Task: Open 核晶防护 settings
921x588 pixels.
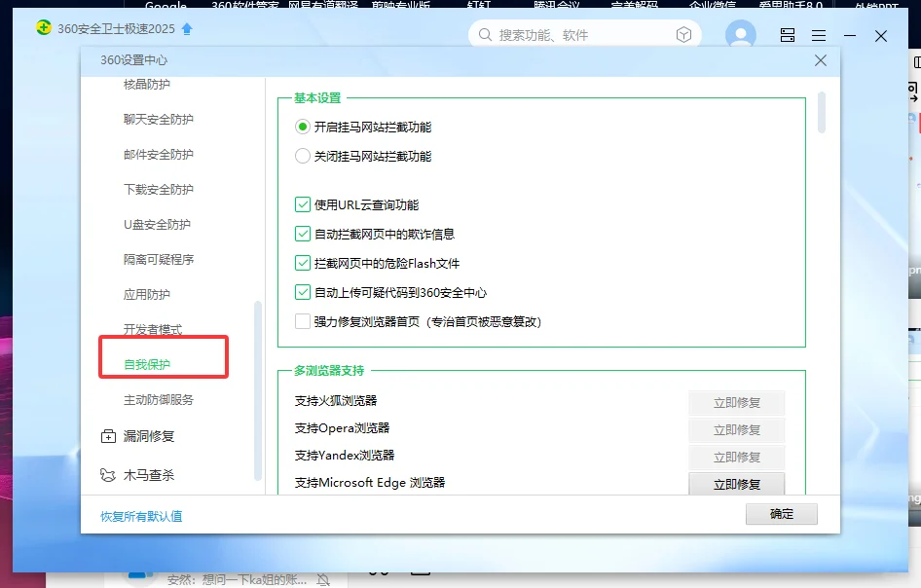Action: [147, 85]
